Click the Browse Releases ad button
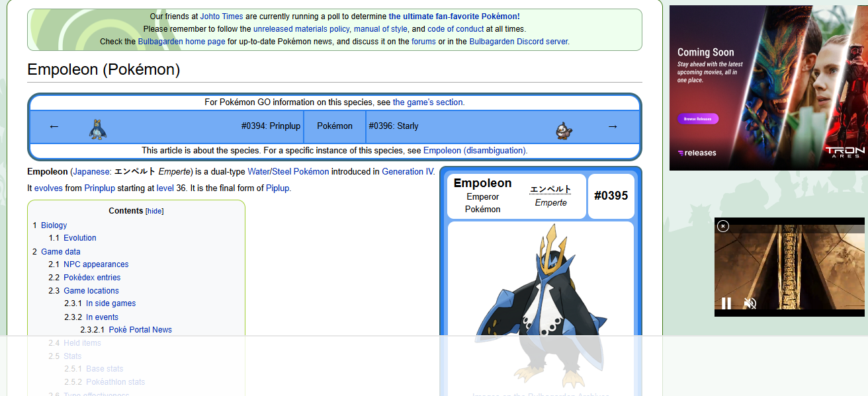Viewport: 868px width, 396px height. click(698, 119)
